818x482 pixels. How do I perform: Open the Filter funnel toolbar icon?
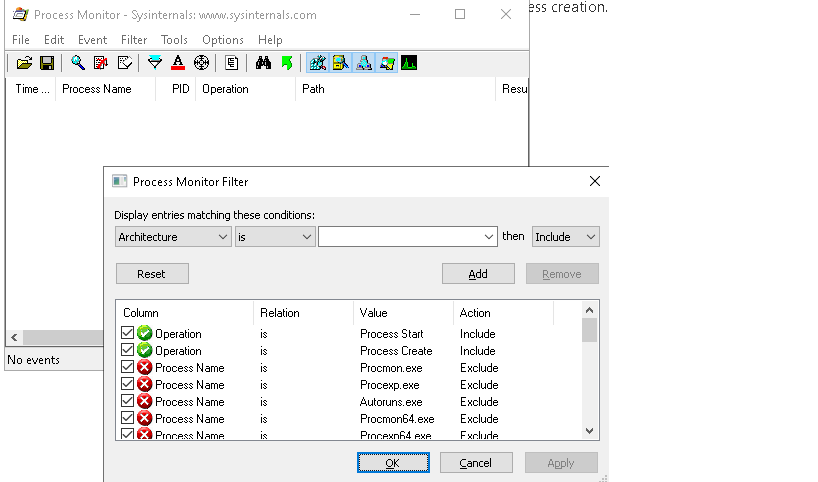tap(155, 63)
